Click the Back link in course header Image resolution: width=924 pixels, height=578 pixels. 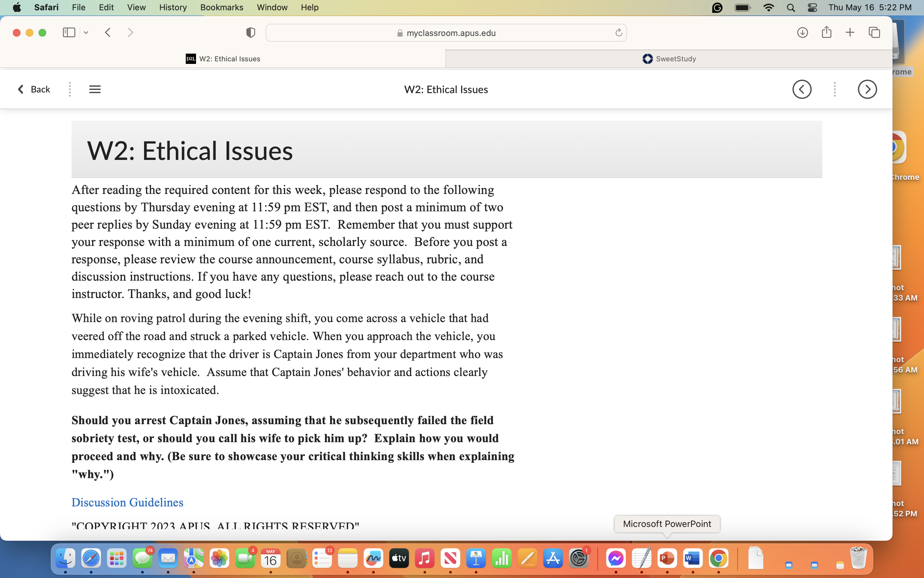pos(34,89)
